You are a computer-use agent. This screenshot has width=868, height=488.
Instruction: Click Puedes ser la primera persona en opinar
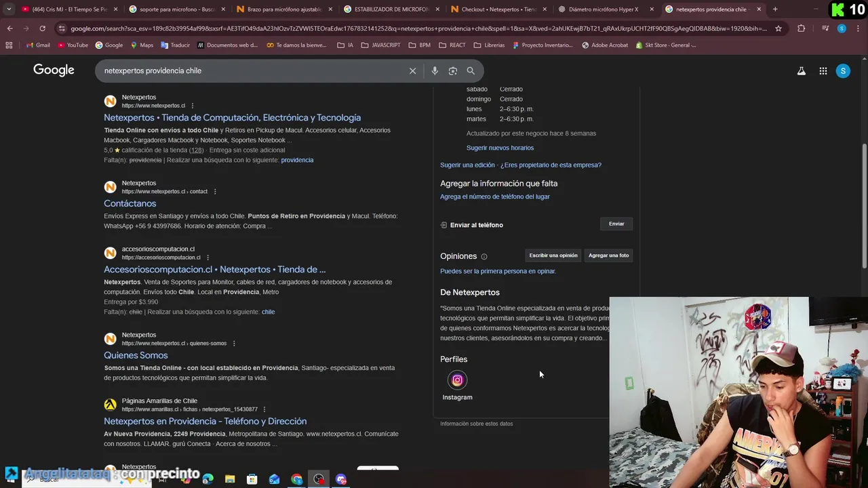498,271
